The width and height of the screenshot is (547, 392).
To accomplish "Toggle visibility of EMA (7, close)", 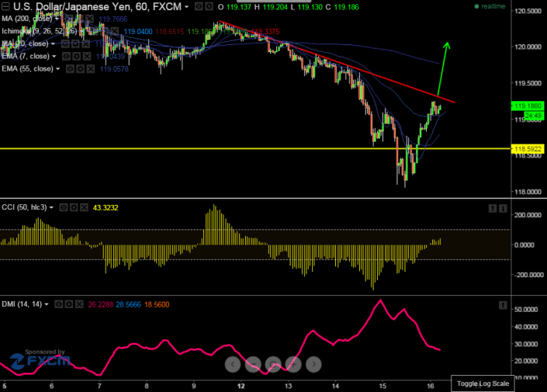I will (66, 56).
